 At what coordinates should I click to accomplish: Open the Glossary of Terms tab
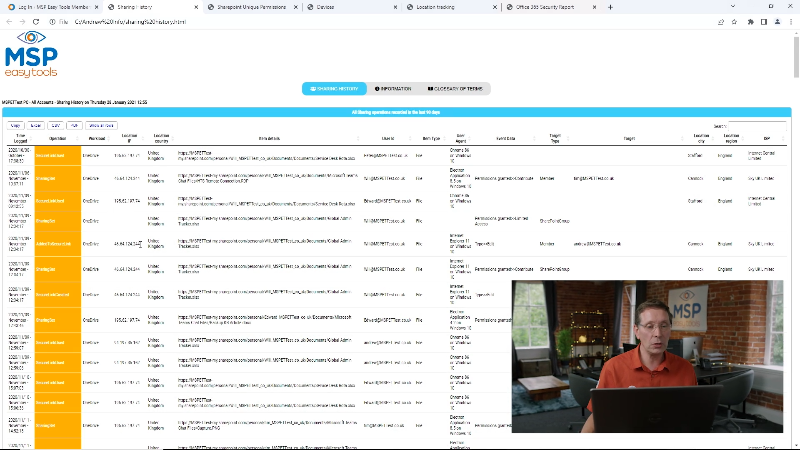455,89
